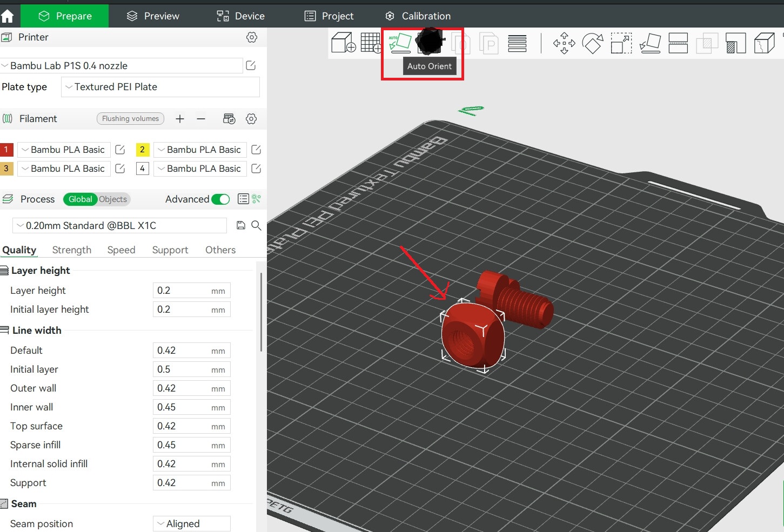Viewport: 784px width, 532px height.
Task: Open Filament settings gear icon
Action: pos(251,119)
